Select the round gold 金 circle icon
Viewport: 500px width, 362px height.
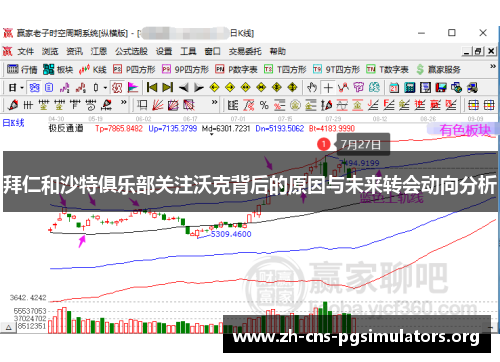[295, 105]
